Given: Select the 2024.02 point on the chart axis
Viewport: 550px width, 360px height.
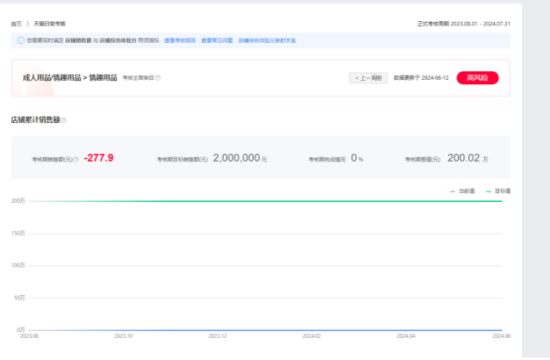Looking at the screenshot, I should point(311,336).
